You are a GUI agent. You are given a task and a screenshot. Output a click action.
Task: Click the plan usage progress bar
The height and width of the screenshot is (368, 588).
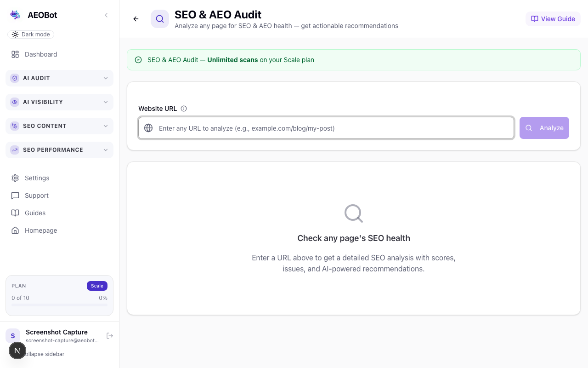pyautogui.click(x=59, y=305)
